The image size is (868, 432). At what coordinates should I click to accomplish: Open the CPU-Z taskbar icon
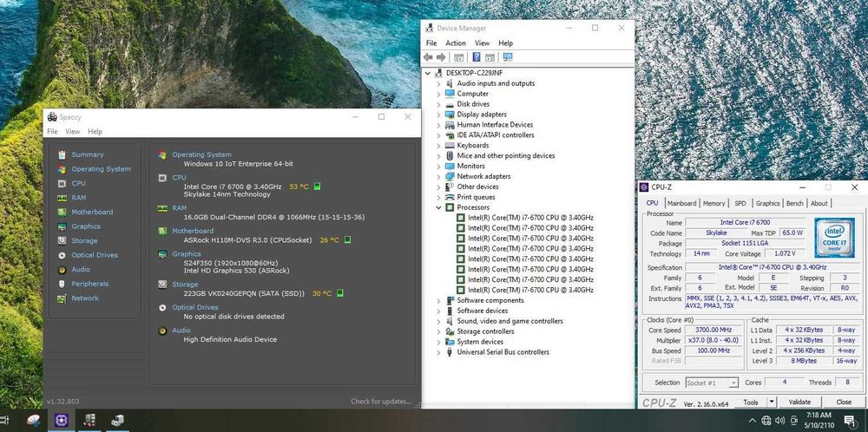62,421
